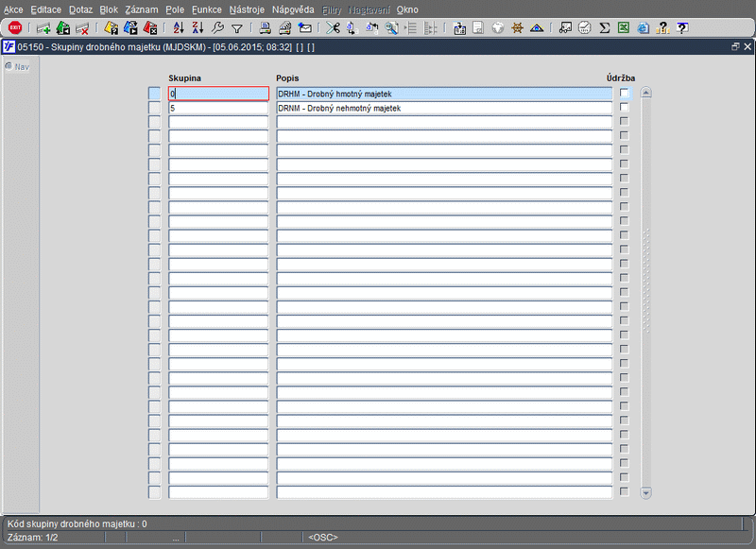
Task: Open the Záznam menu
Action: click(141, 9)
